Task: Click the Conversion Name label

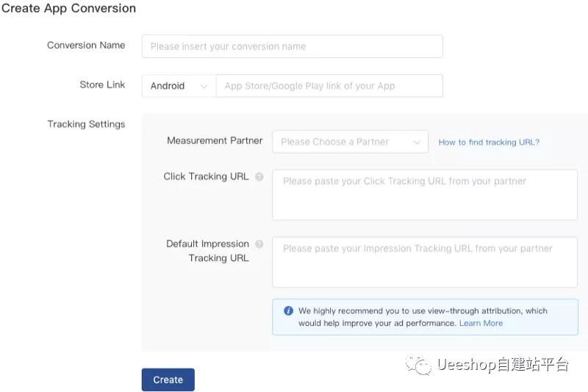Action: [86, 45]
